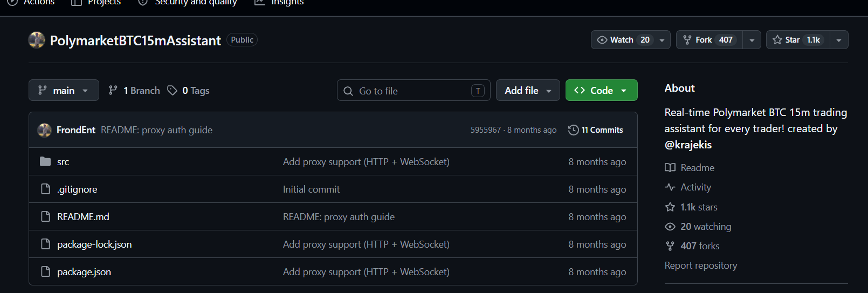The width and height of the screenshot is (868, 293).
Task: Open README.md row's proxy auth guide commit
Action: tap(339, 217)
